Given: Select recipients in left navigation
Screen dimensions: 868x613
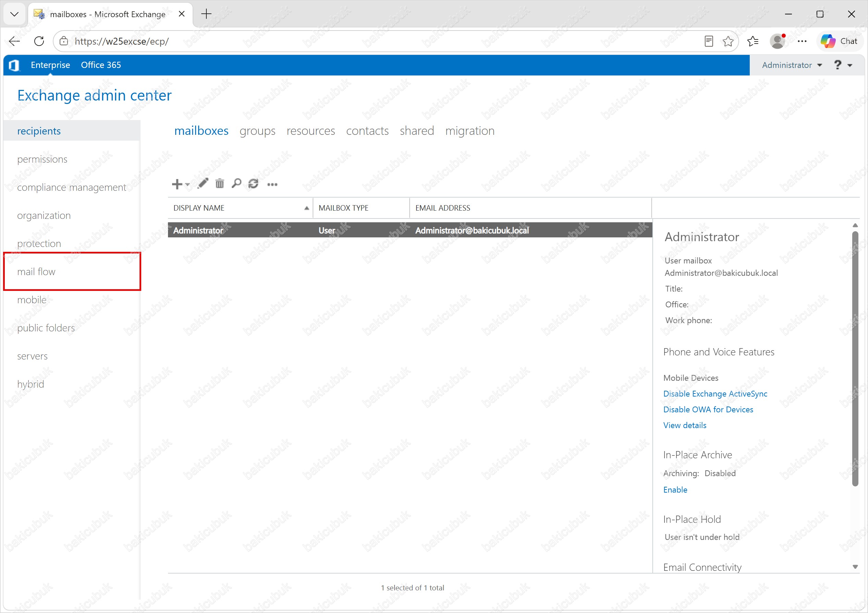Looking at the screenshot, I should [72, 131].
